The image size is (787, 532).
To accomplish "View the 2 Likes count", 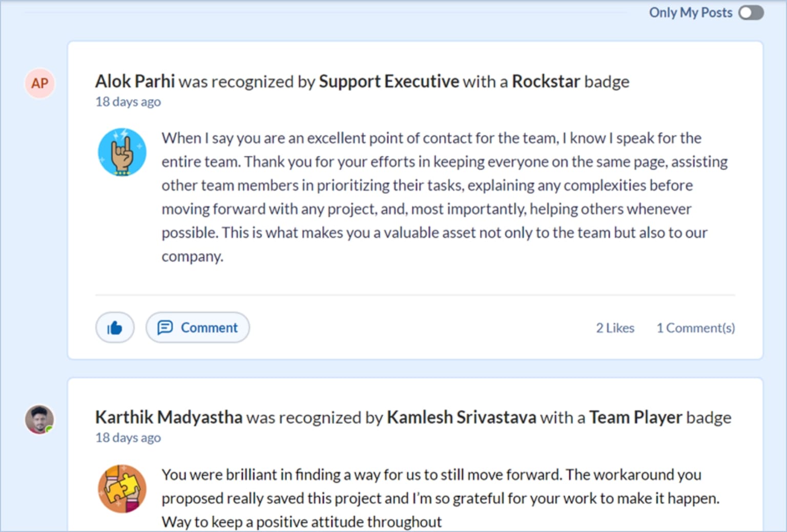I will pos(615,328).
